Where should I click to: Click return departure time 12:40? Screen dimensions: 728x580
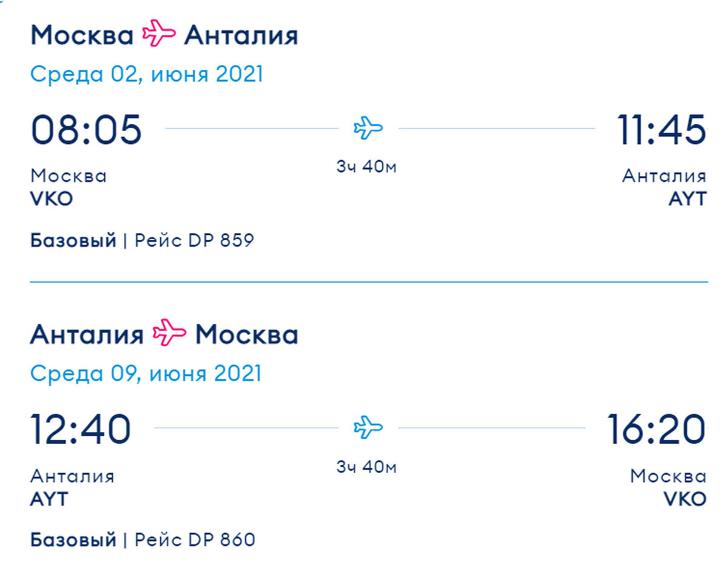click(81, 428)
